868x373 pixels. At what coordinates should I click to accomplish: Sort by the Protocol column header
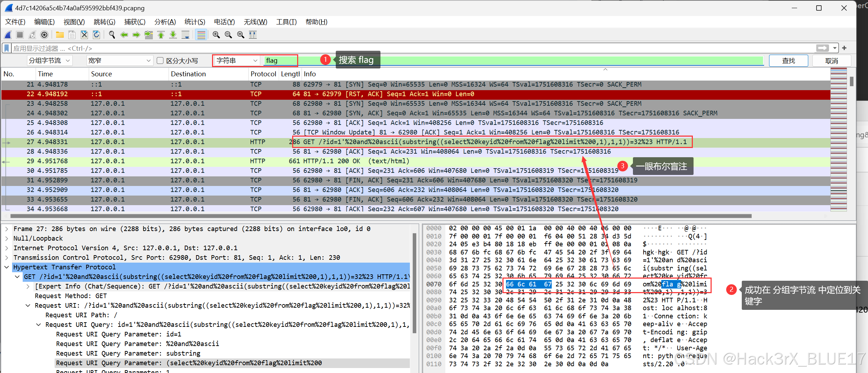pos(263,74)
